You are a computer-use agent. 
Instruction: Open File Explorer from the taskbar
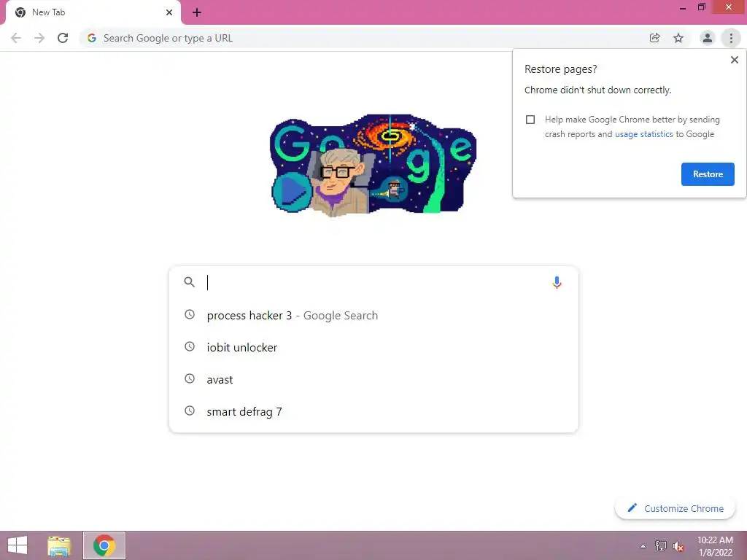(x=59, y=545)
